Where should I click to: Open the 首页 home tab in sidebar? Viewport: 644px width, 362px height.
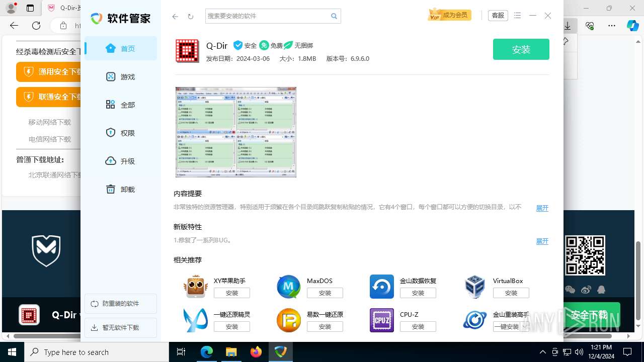click(121, 49)
